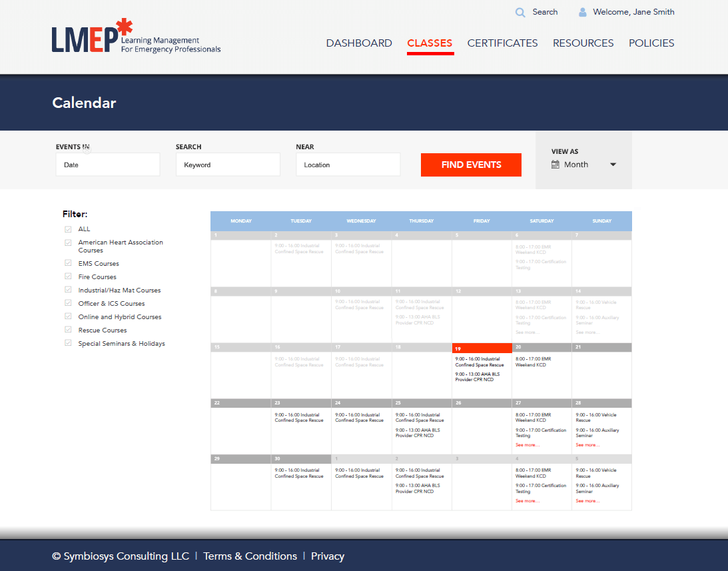Viewport: 728px width, 571px height.
Task: Click the Monday column header
Action: click(241, 221)
